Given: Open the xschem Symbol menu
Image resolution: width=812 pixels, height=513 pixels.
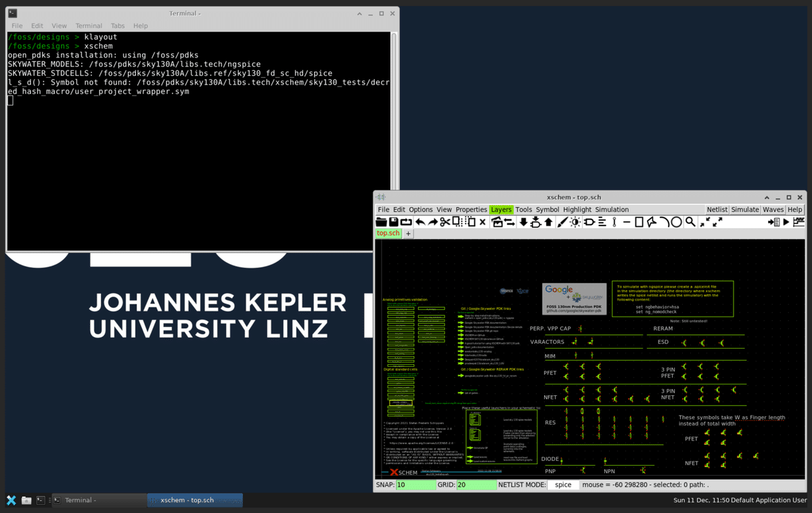Looking at the screenshot, I should (x=547, y=210).
